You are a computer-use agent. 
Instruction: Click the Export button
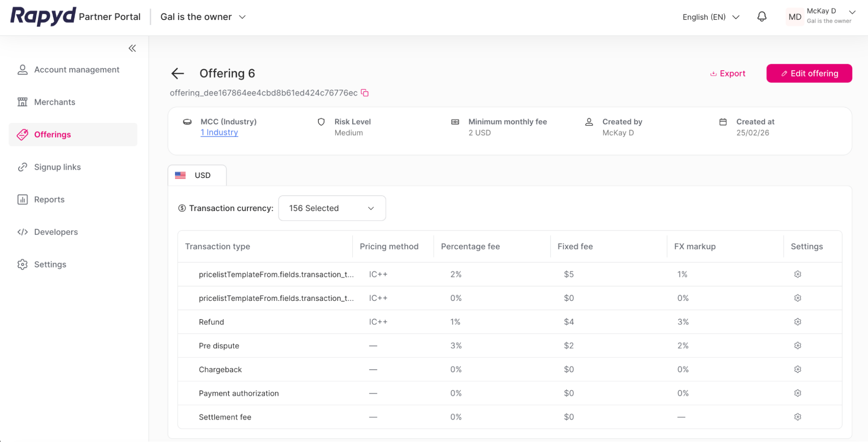tap(728, 73)
